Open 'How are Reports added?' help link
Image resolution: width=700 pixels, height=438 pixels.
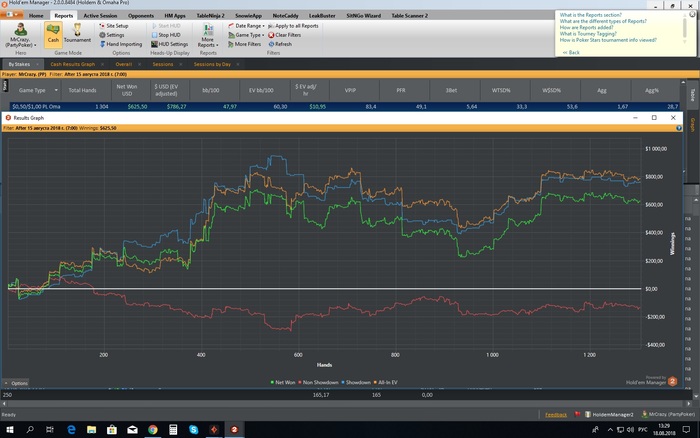[x=586, y=27]
